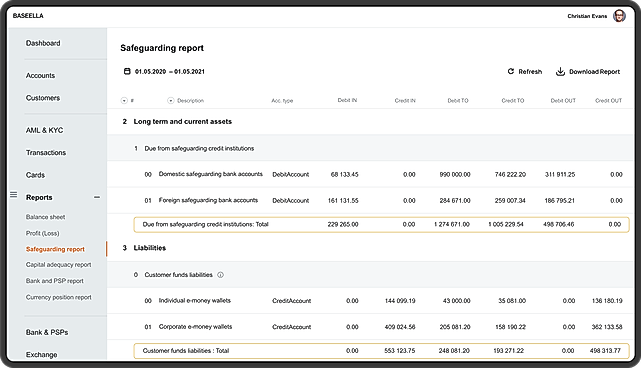
Task: Click the Safeguarding report page title
Action: [x=162, y=48]
